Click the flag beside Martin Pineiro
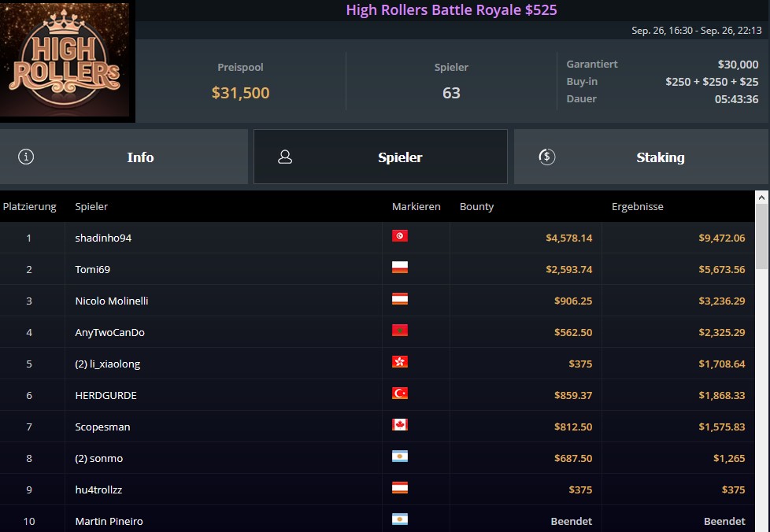770x532 pixels. [x=400, y=519]
